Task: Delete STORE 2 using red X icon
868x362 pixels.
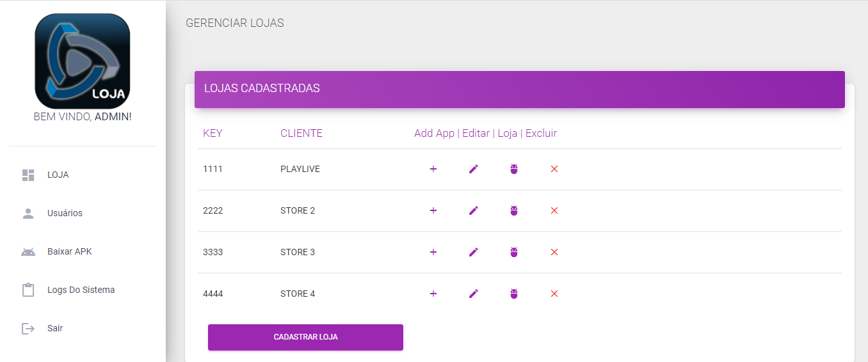Action: click(x=554, y=210)
